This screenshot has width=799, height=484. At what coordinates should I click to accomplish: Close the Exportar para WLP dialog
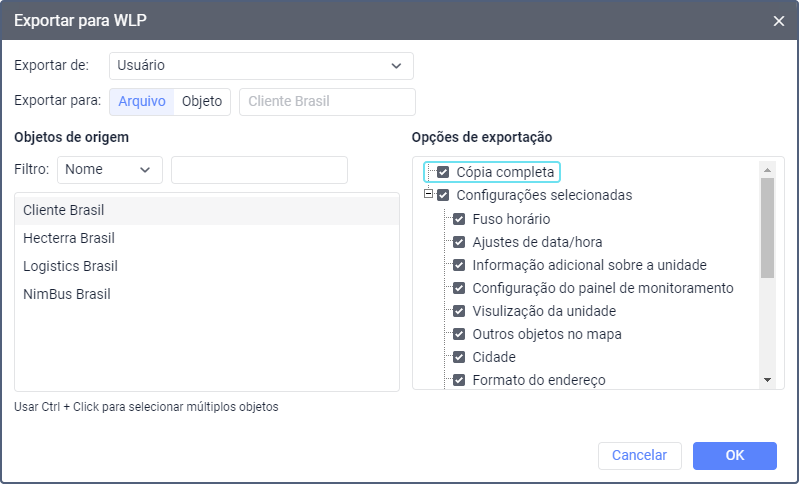[778, 21]
